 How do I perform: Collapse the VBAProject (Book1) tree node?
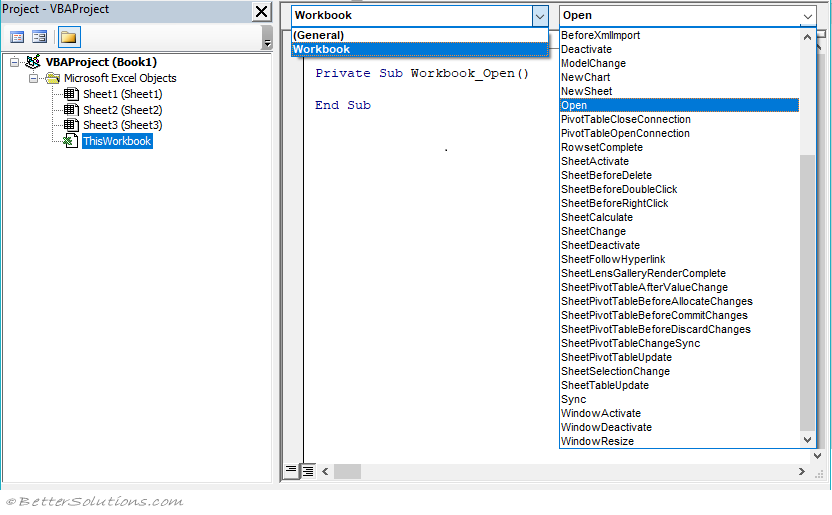14,62
